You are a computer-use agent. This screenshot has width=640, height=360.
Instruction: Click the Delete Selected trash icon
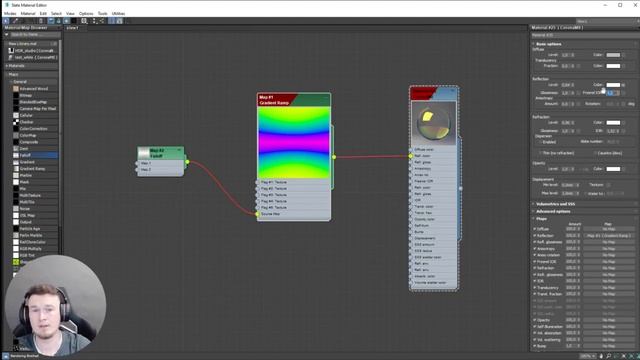pyautogui.click(x=41, y=20)
